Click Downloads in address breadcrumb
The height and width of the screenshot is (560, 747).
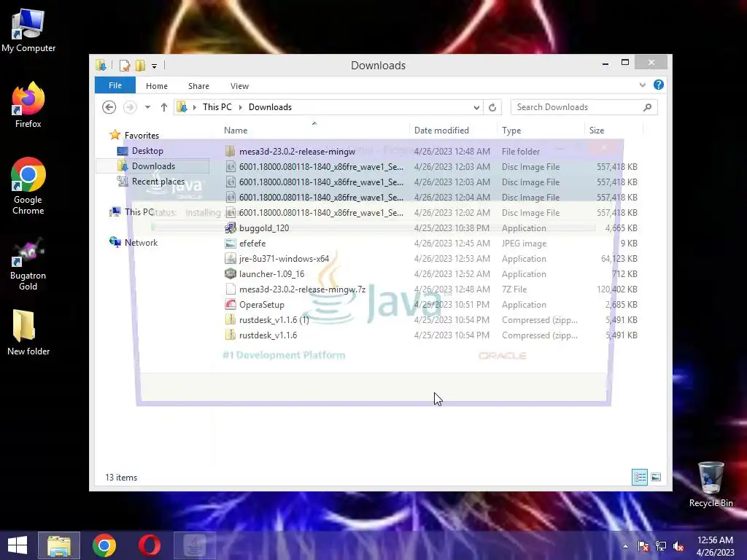pyautogui.click(x=270, y=107)
